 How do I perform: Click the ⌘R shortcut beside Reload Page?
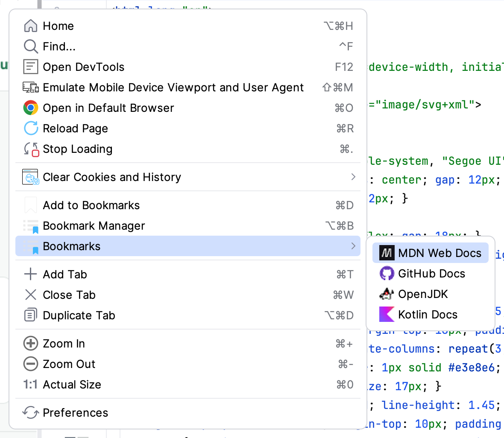click(345, 128)
